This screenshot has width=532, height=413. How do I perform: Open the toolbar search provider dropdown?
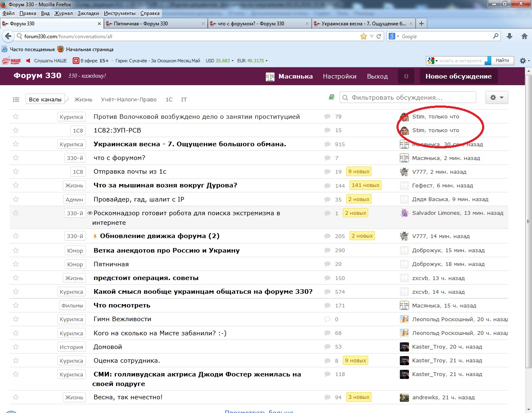(x=432, y=61)
